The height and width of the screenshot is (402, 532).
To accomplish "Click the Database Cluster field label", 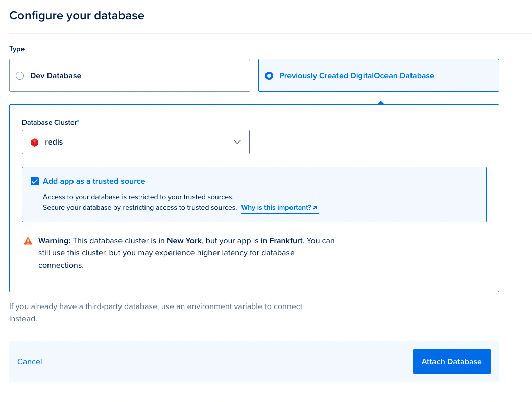I will coord(51,122).
